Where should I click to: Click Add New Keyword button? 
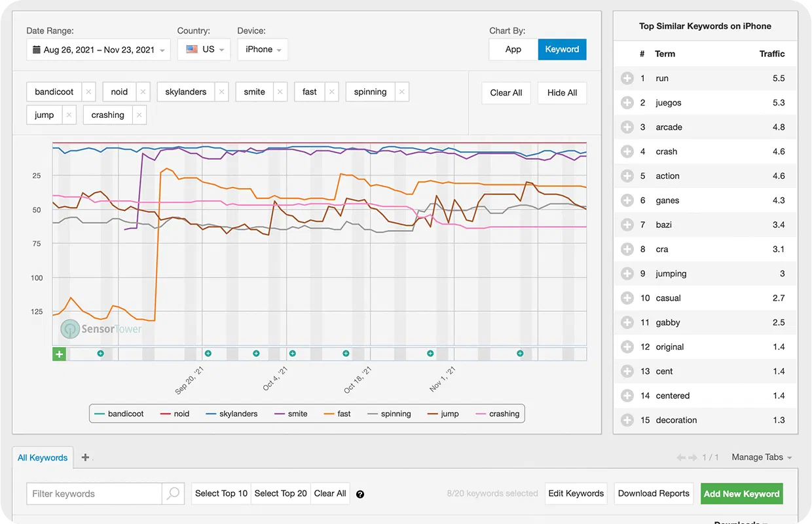point(742,494)
